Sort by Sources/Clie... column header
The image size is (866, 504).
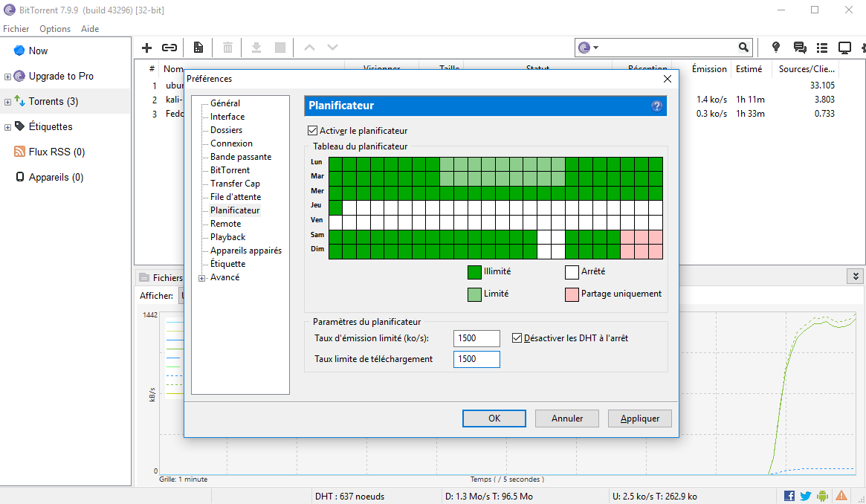[x=807, y=69]
